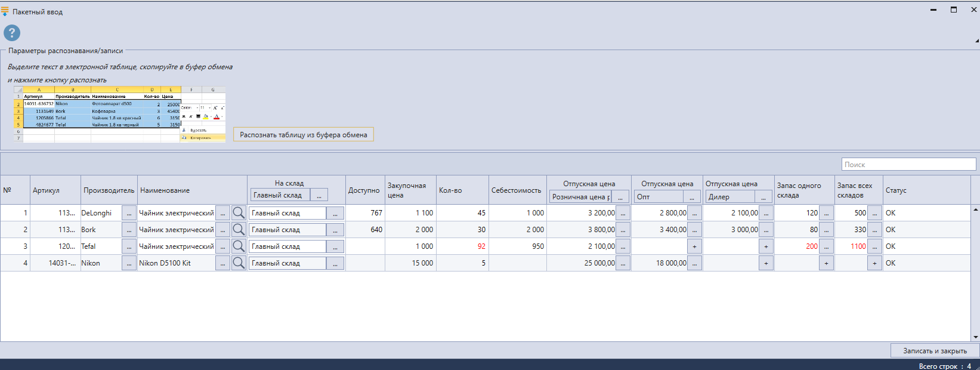Viewport: 980px width, 370px height.
Task: Sort by the Закупочная цена column header
Action: click(410, 190)
